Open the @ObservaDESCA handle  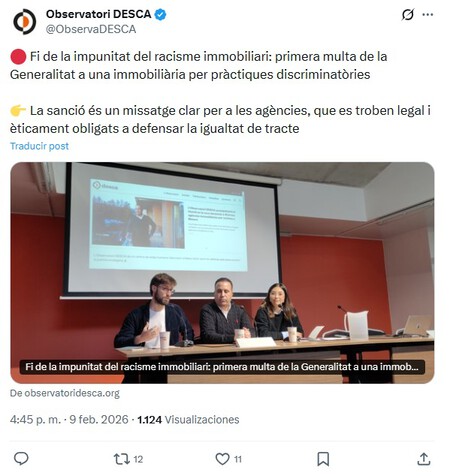[x=91, y=29]
